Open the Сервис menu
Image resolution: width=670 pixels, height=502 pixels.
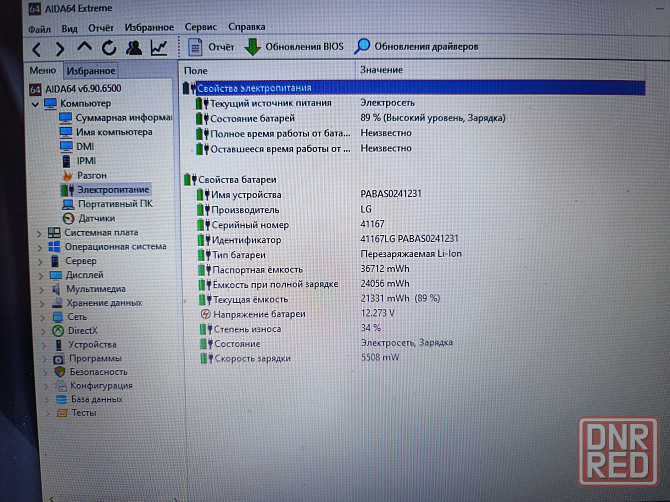[201, 27]
